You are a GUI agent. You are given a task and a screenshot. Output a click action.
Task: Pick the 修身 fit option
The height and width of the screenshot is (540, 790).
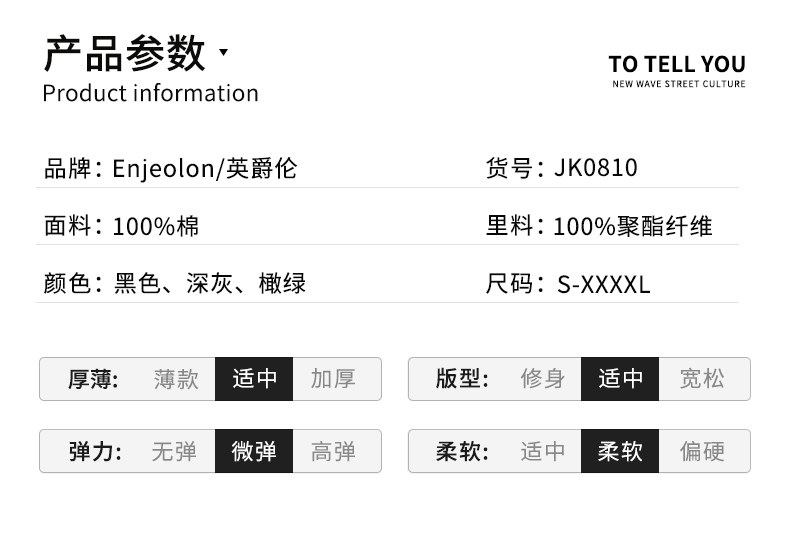[x=543, y=379]
